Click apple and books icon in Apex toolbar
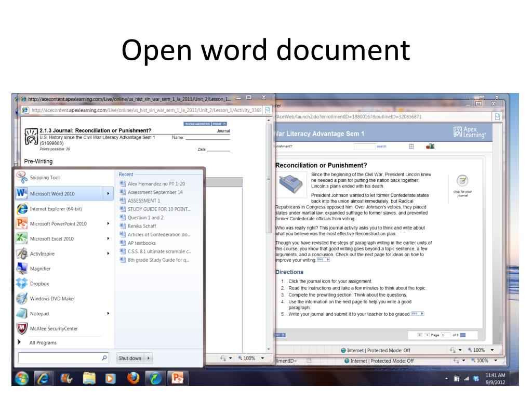Image resolution: width=532 pixels, height=399 pixels. pyautogui.click(x=430, y=146)
